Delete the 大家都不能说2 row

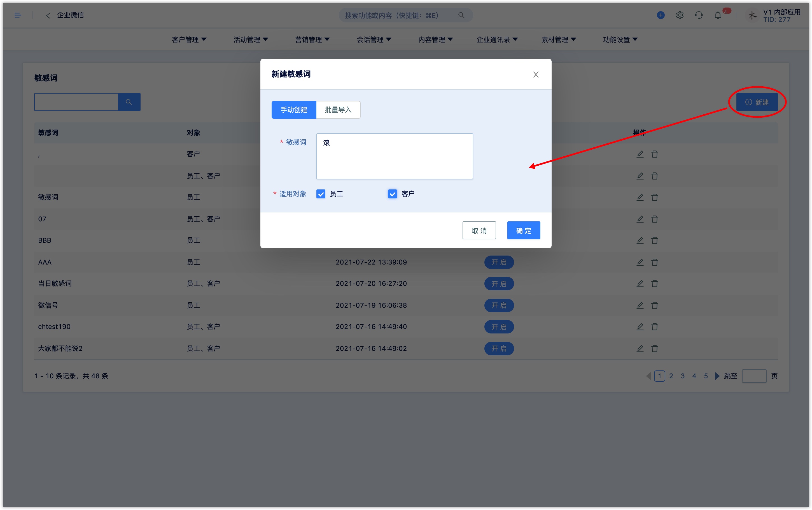pos(654,349)
